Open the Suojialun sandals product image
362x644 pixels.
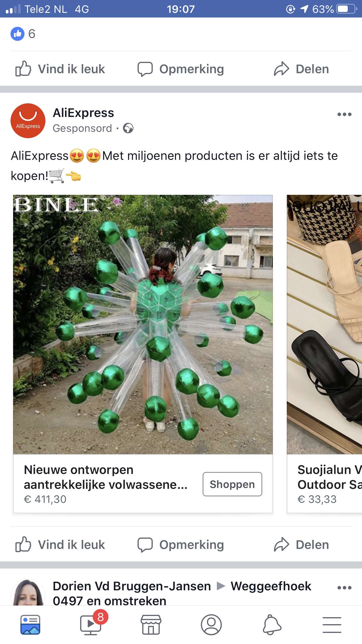pyautogui.click(x=324, y=324)
